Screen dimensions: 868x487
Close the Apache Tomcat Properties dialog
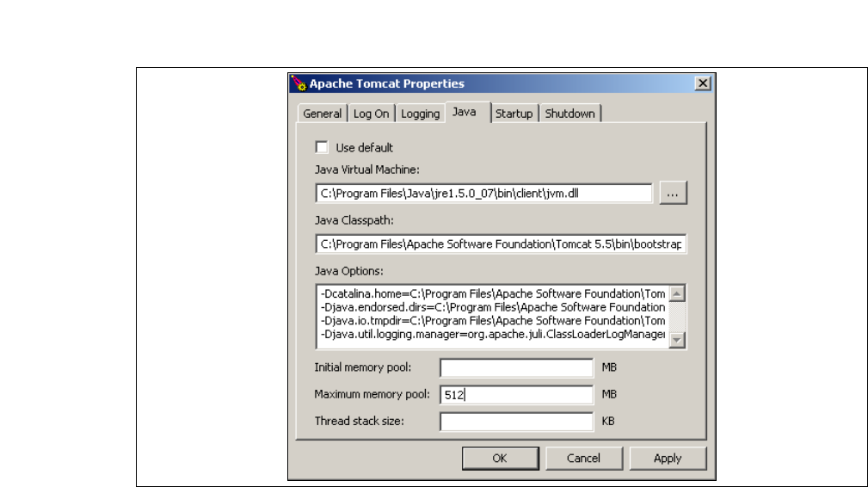pos(703,83)
